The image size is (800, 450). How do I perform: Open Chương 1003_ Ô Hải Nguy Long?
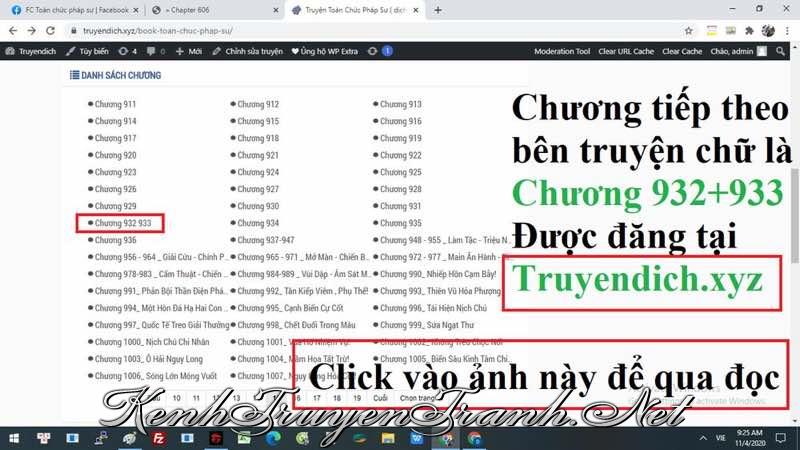tap(148, 359)
